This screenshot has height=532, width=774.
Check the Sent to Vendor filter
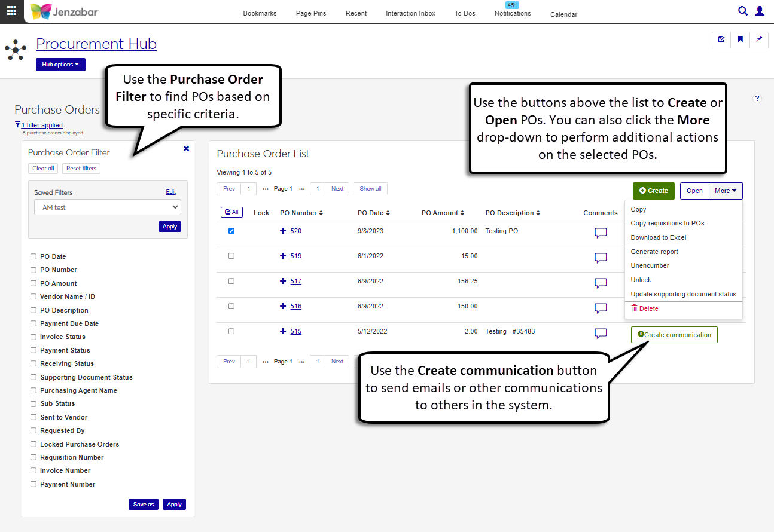33,417
